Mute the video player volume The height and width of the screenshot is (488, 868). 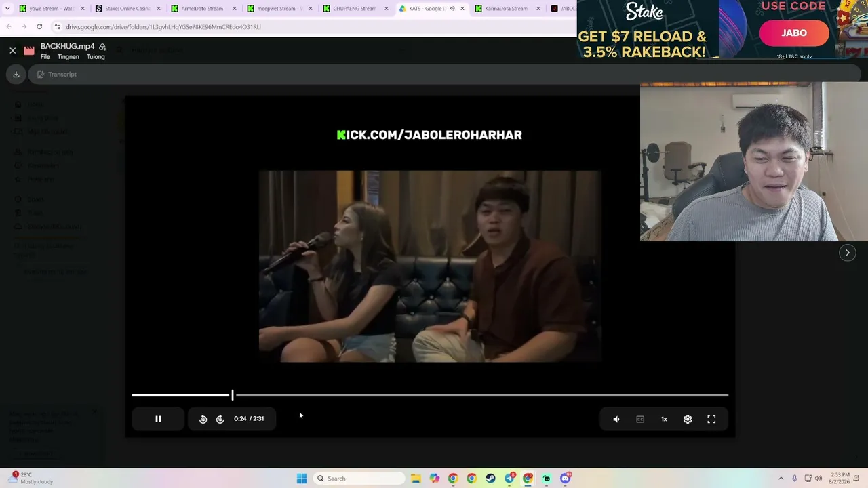(x=616, y=419)
